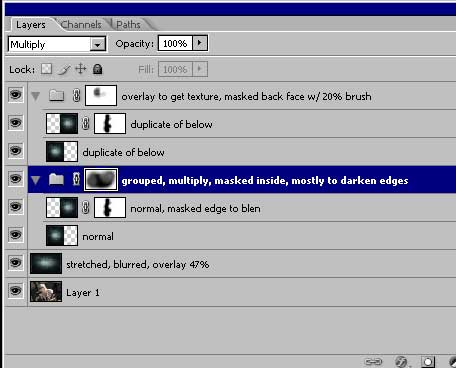This screenshot has width=456, height=368.
Task: Collapse the grouped multiply group triangle
Action: coord(35,180)
